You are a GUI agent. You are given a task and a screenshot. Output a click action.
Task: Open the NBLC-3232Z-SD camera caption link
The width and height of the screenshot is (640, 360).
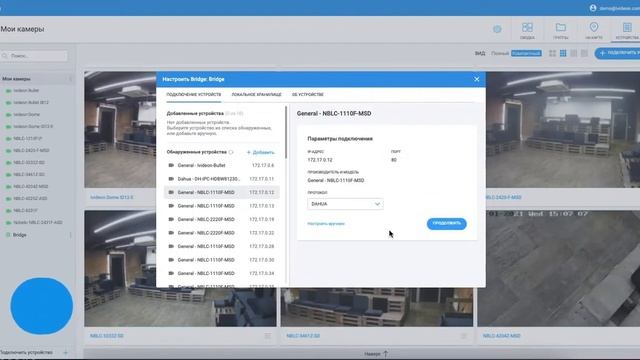click(x=107, y=336)
